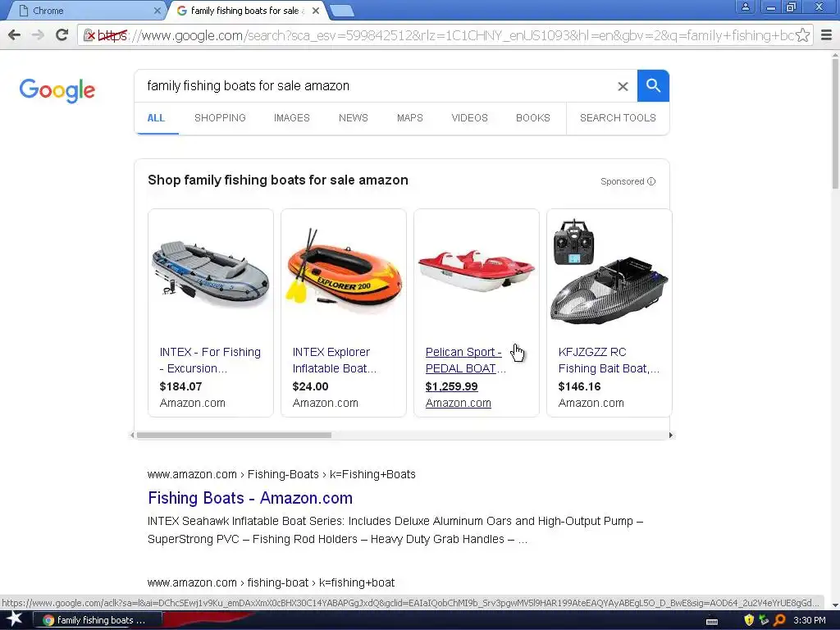Click the system tray shield icon
Viewport: 840px width, 630px height.
pos(749,620)
